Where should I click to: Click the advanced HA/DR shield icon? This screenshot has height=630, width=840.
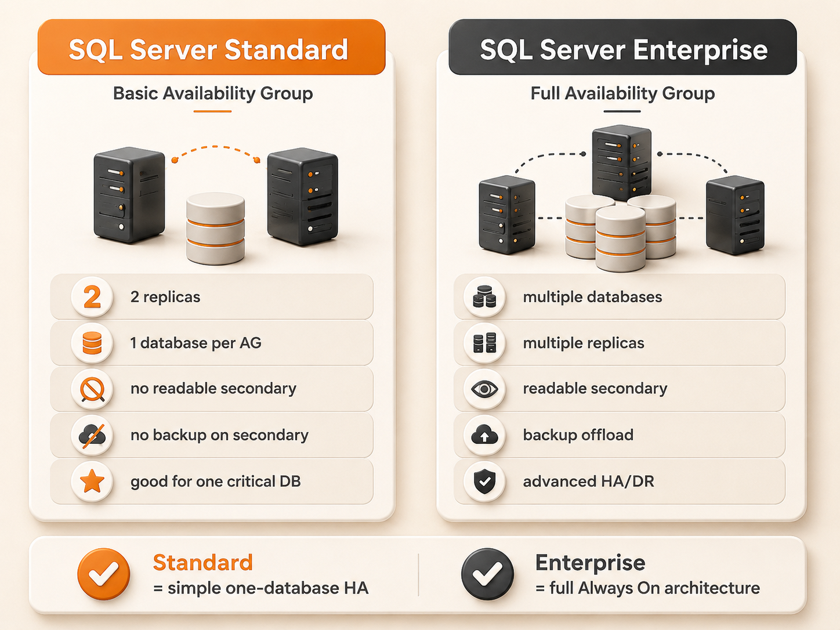click(x=484, y=481)
